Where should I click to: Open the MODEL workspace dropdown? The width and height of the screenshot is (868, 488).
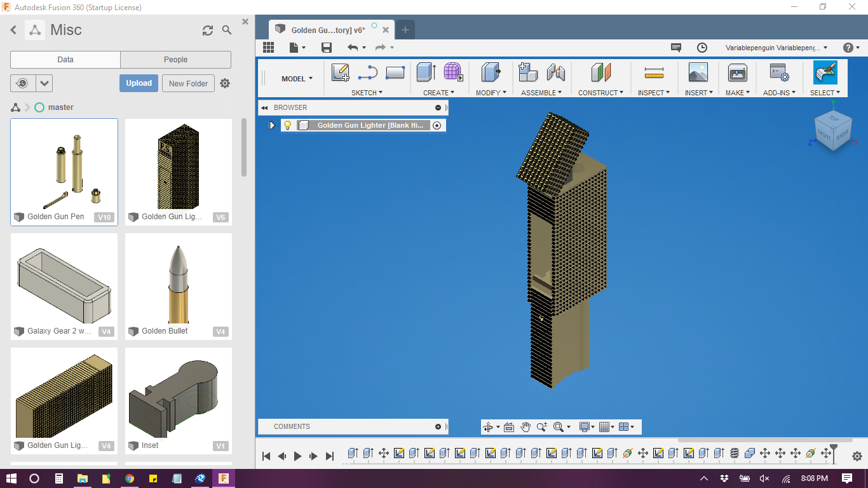(297, 79)
